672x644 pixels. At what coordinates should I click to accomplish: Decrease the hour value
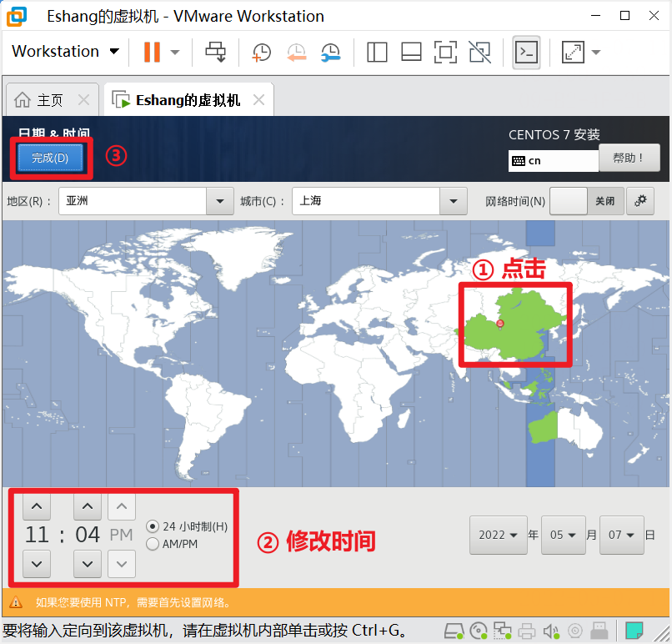click(37, 564)
